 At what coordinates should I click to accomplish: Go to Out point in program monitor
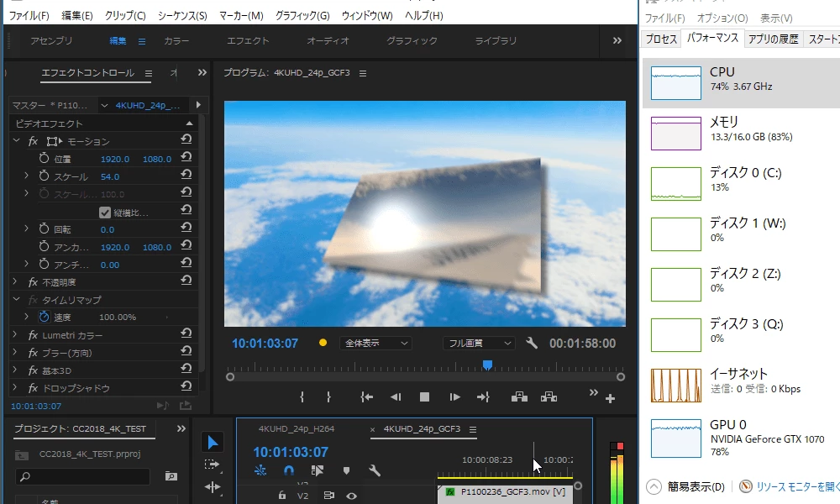click(483, 396)
